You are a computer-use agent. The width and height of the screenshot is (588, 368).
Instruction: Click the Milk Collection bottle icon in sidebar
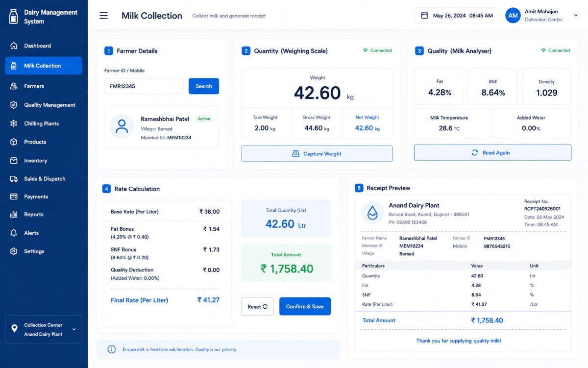(14, 66)
